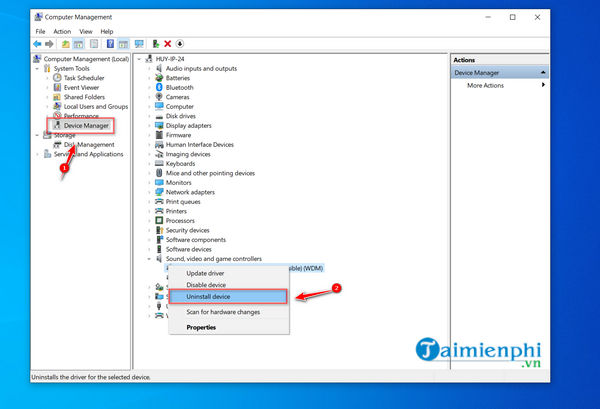Viewport: 600px width, 409px height.
Task: Select the Print queues category
Action: (x=183, y=202)
